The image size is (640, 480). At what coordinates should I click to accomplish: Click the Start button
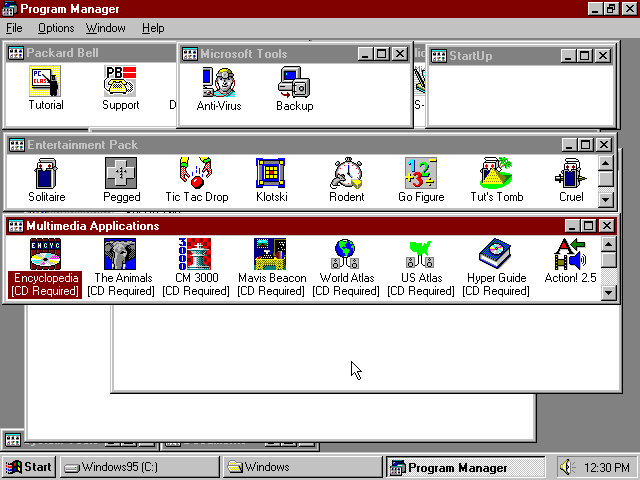click(29, 467)
